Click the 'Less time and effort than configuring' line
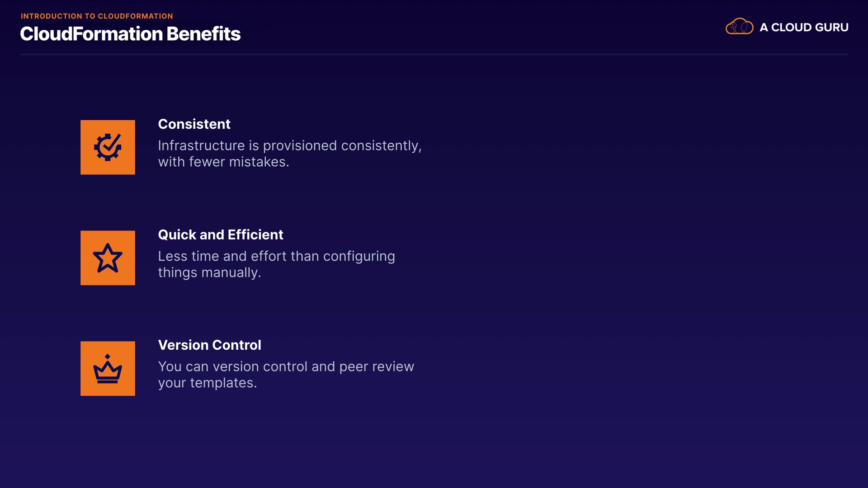This screenshot has width=868, height=488. [276, 257]
